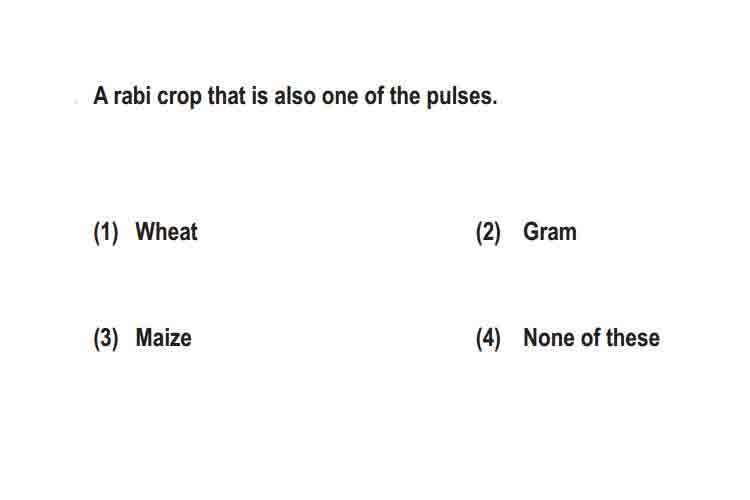The height and width of the screenshot is (500, 750).
Task: Click the (1) option number
Action: click(106, 233)
